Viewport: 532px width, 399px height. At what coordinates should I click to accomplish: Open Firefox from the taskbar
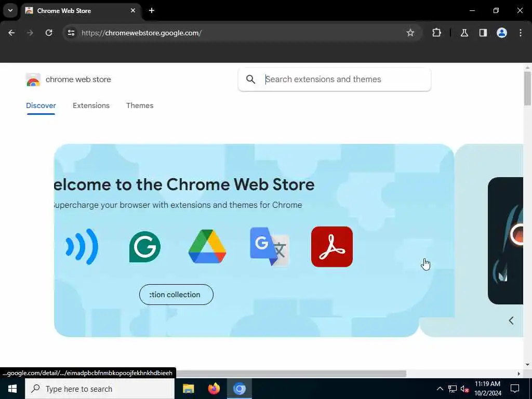[214, 389]
